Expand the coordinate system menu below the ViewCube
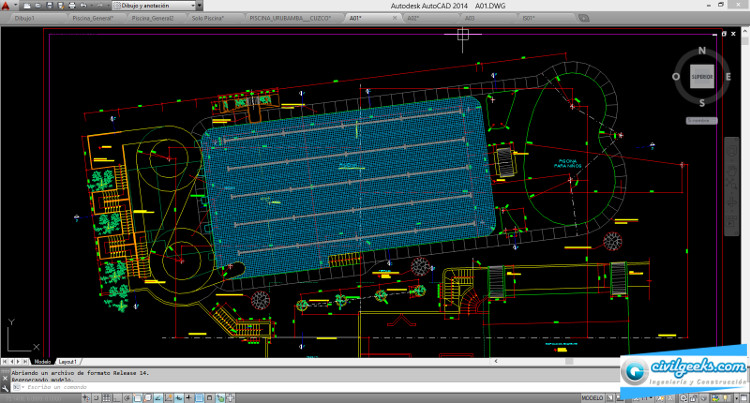 702,120
